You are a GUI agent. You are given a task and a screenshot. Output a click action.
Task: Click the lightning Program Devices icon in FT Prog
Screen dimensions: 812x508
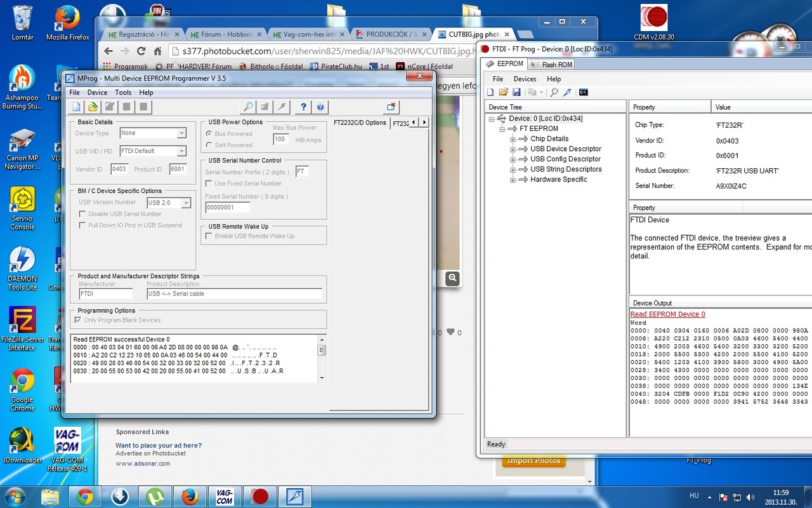point(567,92)
